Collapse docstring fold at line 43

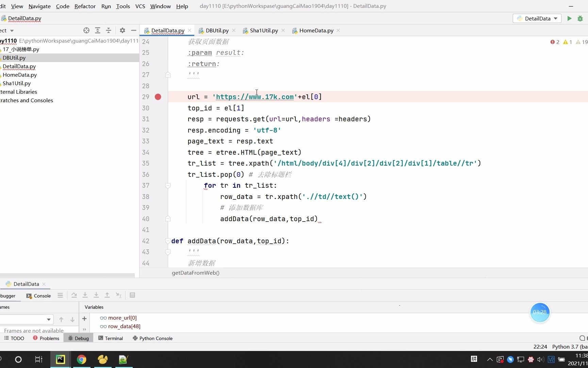168,252
